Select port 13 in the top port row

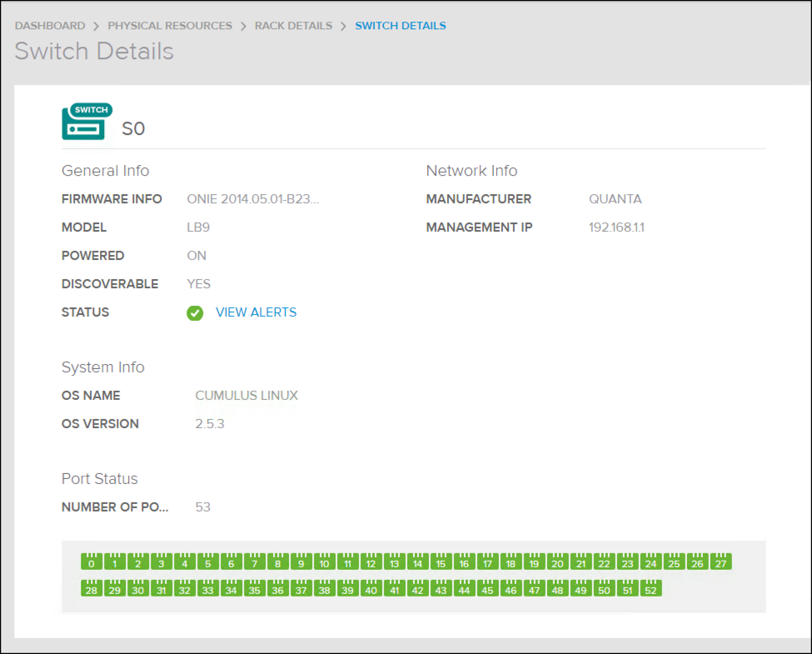click(394, 562)
